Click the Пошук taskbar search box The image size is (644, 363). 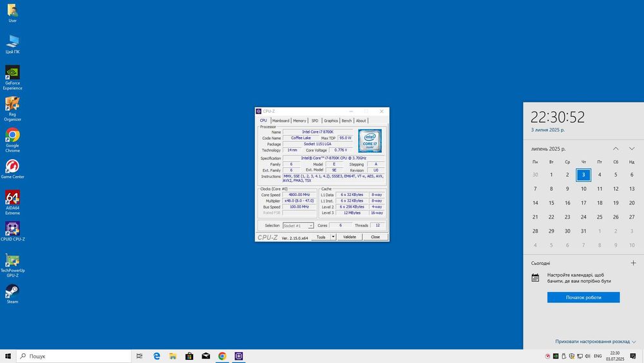pyautogui.click(x=74, y=356)
